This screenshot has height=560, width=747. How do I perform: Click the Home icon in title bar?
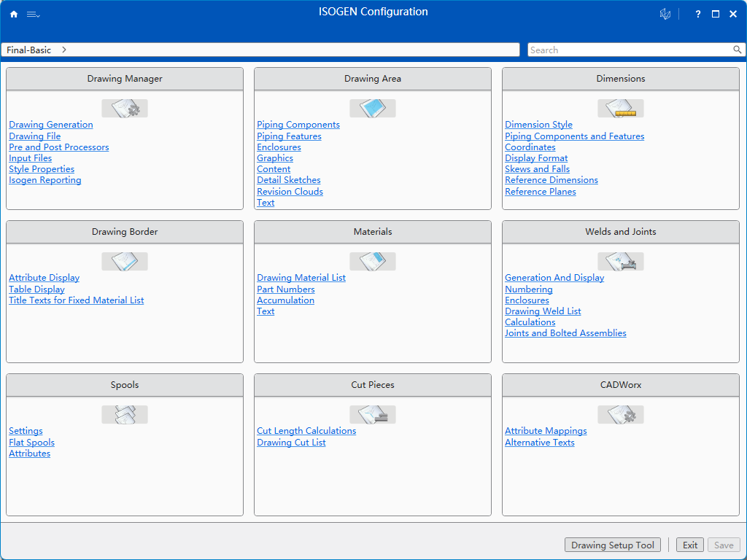coord(14,15)
